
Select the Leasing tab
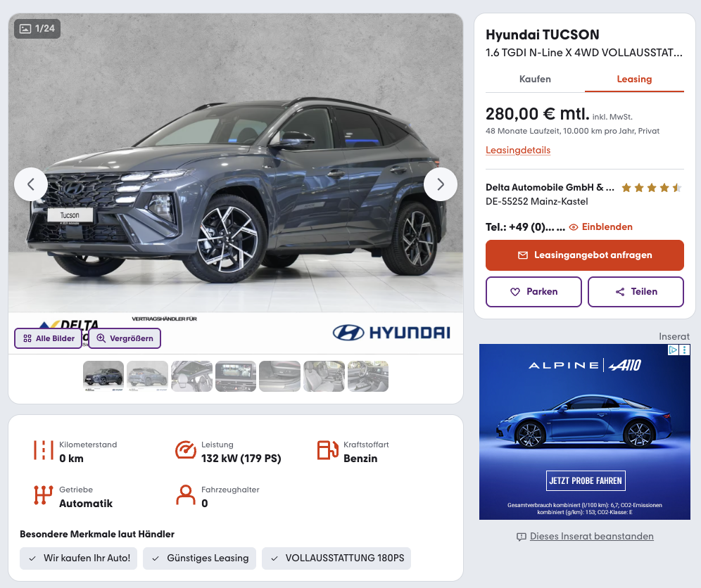point(634,79)
